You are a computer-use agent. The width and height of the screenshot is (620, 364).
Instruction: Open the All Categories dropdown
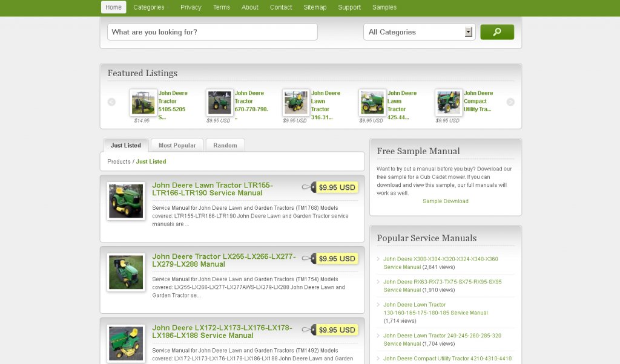[x=419, y=32]
